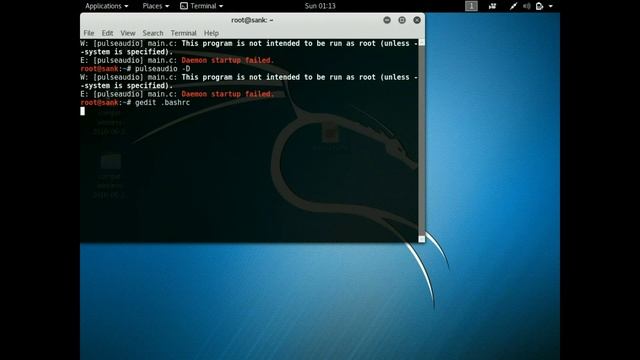Viewport: 640px width, 360px height.
Task: Click the pen-shaped tray icon
Action: click(513, 6)
